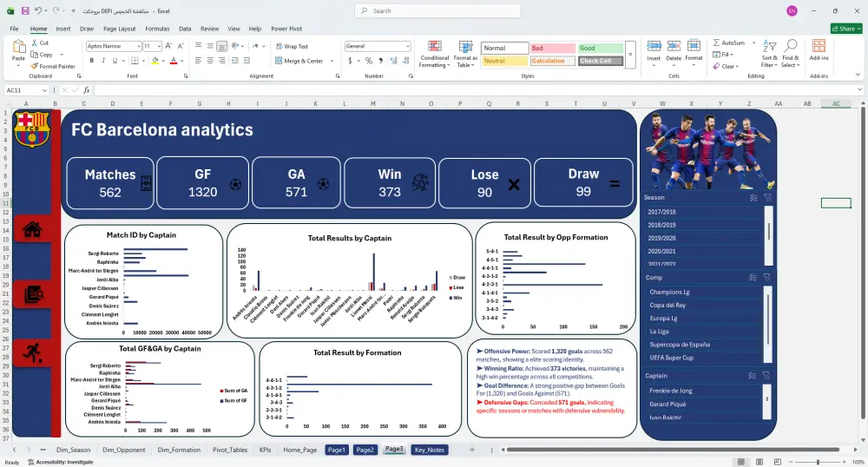Screen dimensions: 868x467
Task: Open Conditional Formatting
Action: coord(435,54)
